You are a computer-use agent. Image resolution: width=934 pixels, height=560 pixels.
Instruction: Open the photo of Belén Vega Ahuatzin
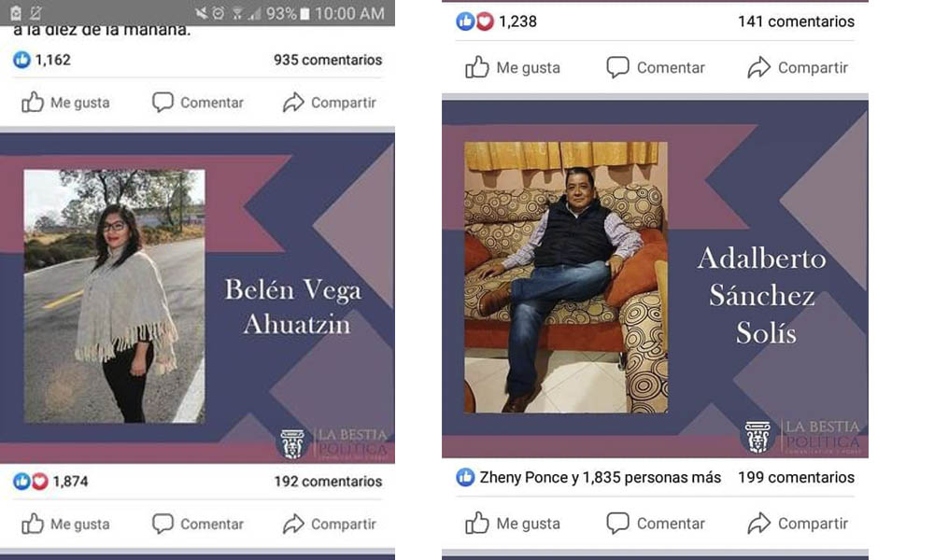tap(114, 297)
